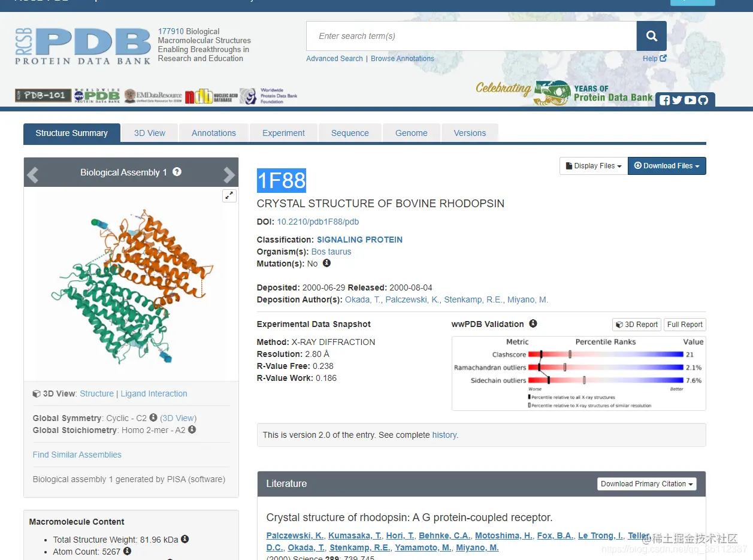The height and width of the screenshot is (560, 753).
Task: Open the Download Files dropdown
Action: pyautogui.click(x=667, y=166)
